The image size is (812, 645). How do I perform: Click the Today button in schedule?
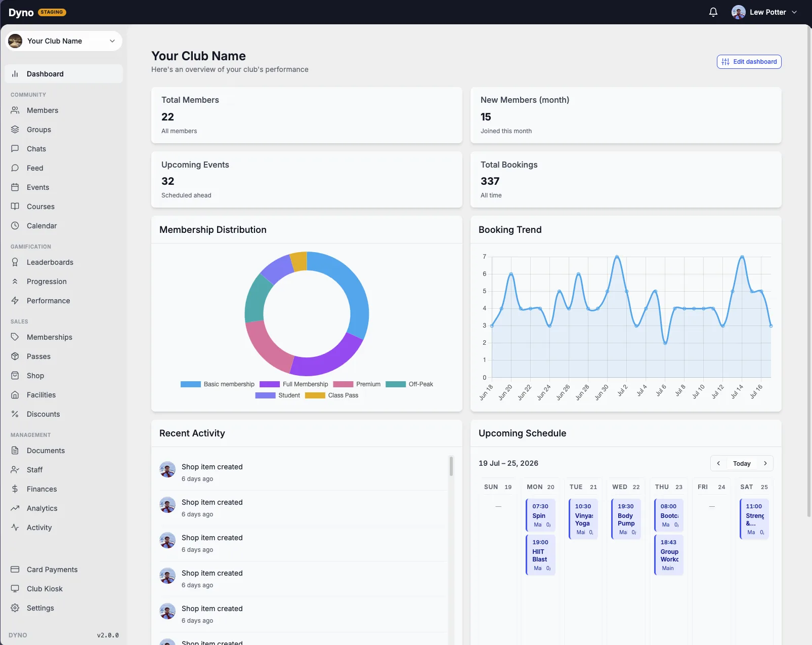[x=742, y=463]
